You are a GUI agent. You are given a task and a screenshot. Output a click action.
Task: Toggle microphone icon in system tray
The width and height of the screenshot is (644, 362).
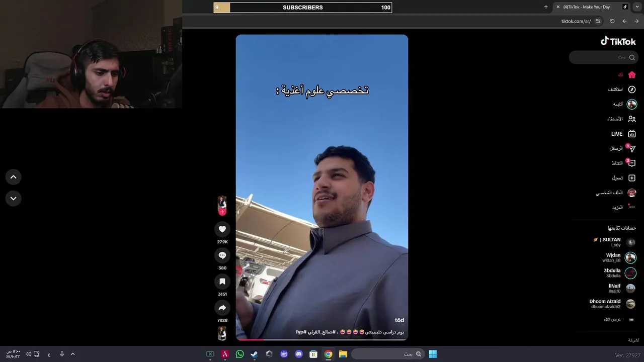tap(62, 354)
